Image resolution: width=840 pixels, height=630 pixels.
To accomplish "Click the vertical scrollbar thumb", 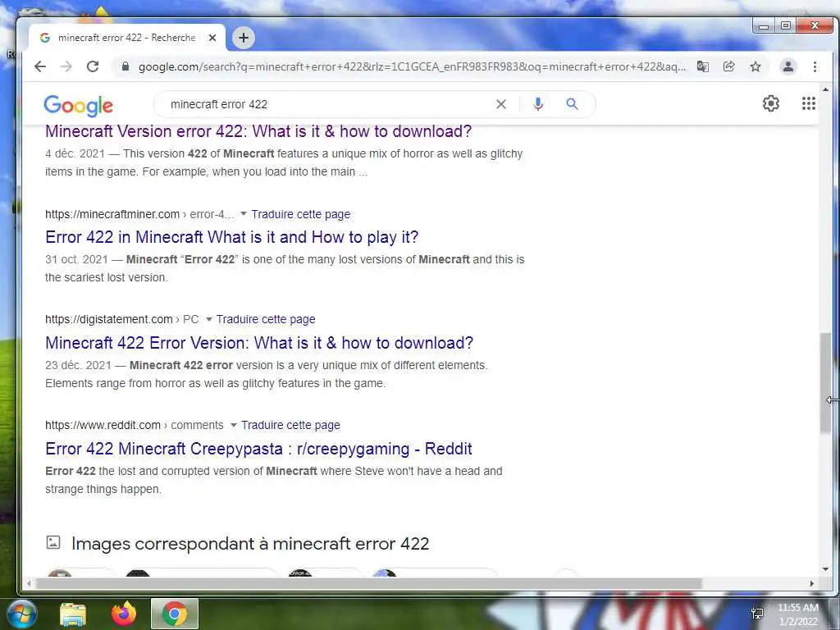I will [825, 382].
